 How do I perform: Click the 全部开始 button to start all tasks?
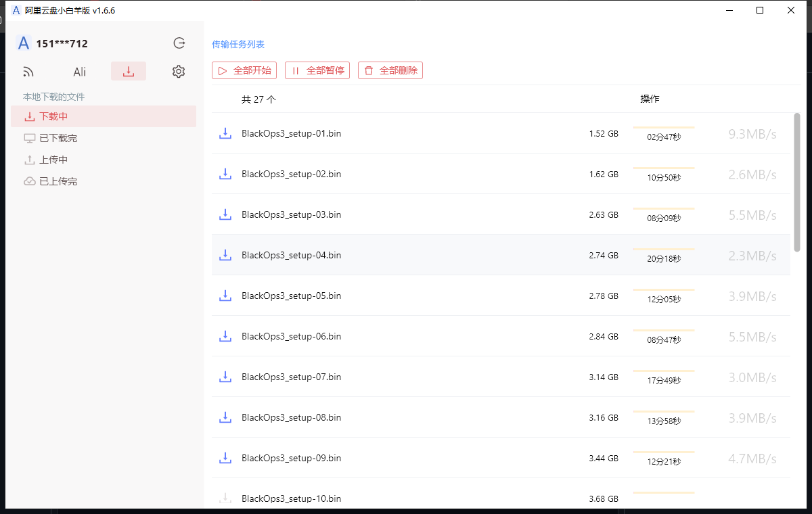pyautogui.click(x=244, y=70)
